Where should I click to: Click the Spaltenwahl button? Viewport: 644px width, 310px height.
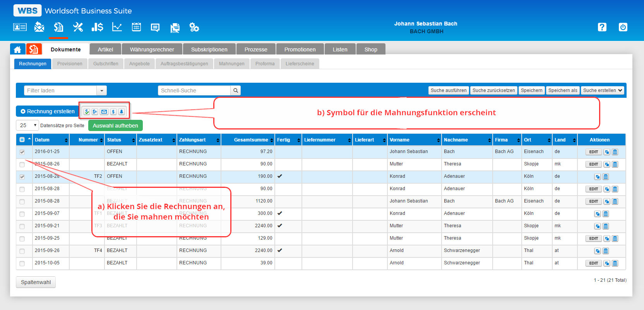36,282
